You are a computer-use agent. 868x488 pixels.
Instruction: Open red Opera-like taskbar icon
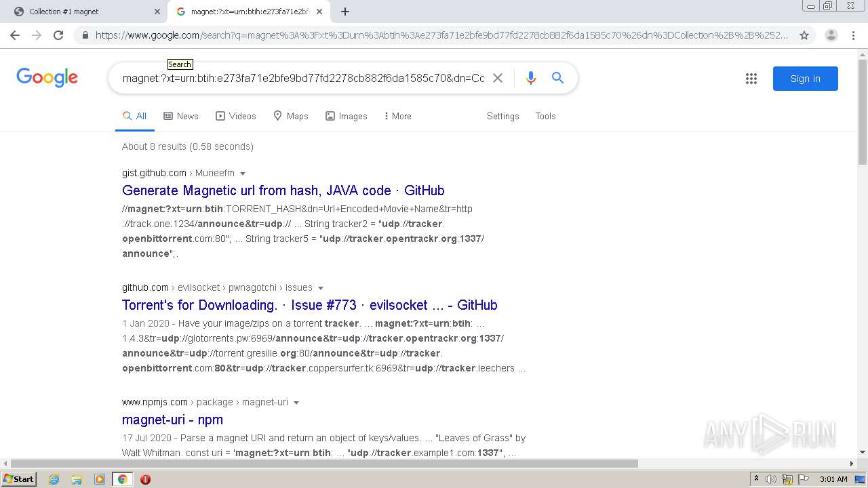(145, 479)
